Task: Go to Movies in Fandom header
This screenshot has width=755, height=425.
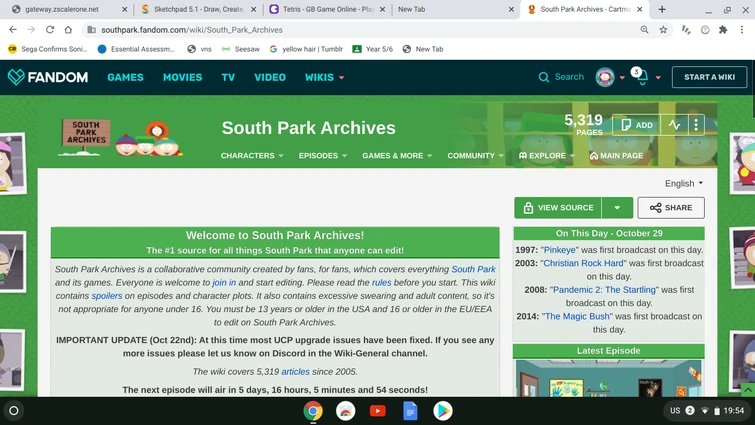Action: pyautogui.click(x=182, y=77)
